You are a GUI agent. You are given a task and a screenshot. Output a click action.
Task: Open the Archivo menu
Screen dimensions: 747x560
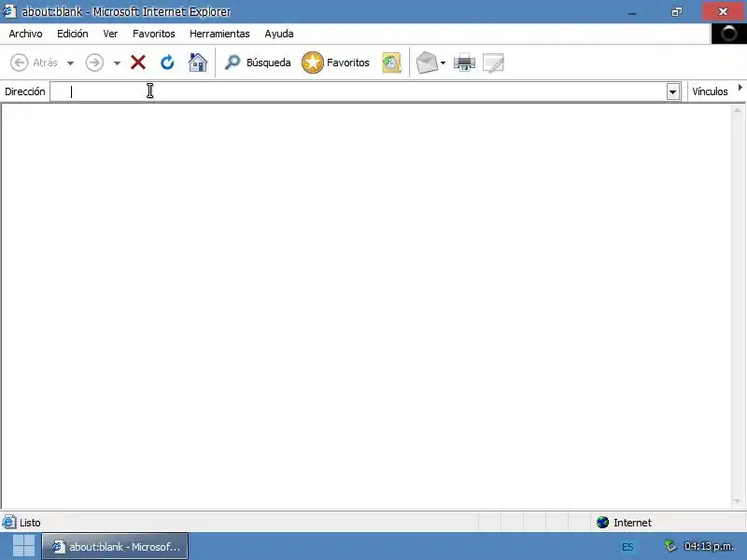(26, 34)
